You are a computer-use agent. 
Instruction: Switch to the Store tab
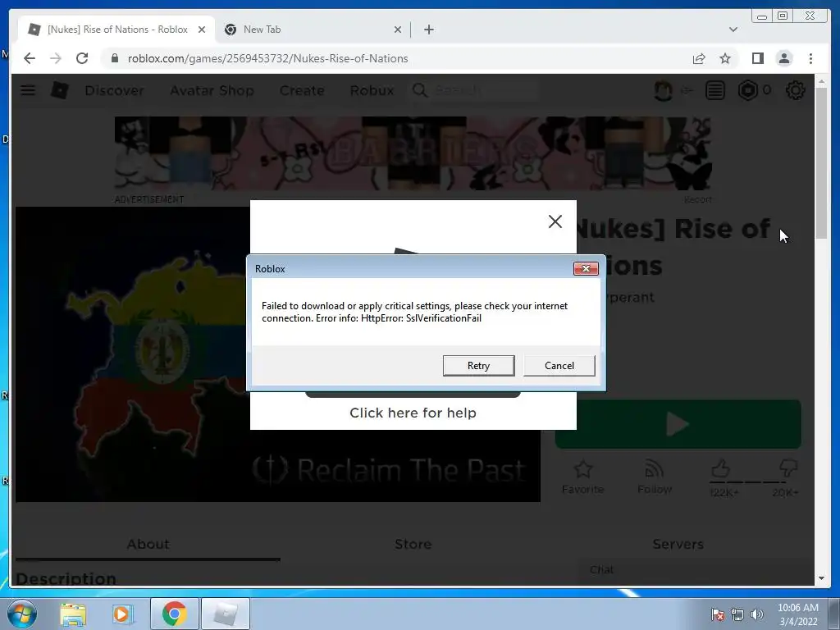click(x=413, y=545)
